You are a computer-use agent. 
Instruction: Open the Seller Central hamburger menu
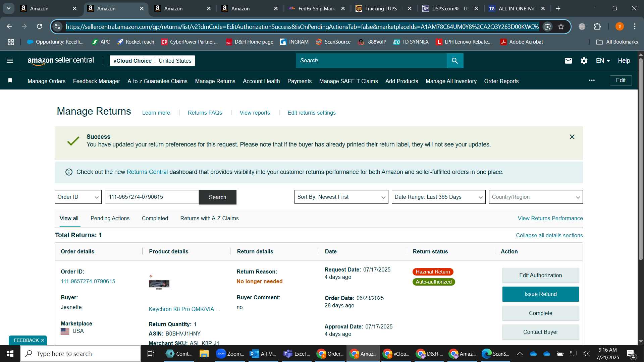tap(10, 61)
